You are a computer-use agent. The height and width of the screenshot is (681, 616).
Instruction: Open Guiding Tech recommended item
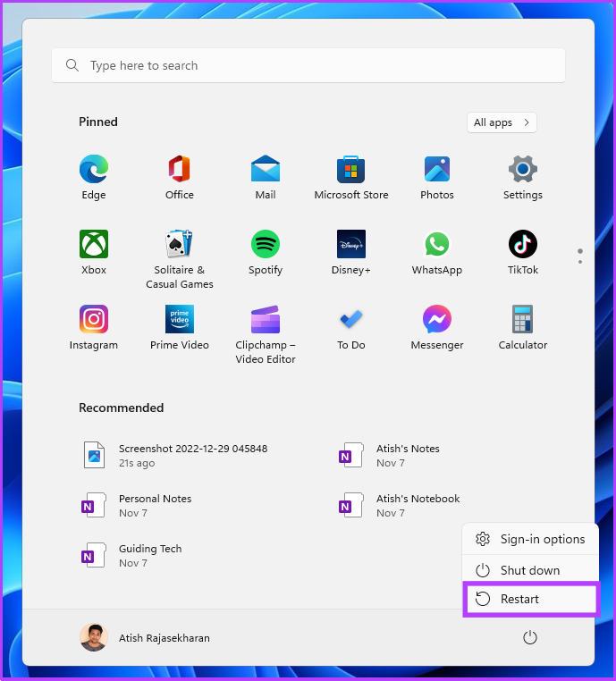[131, 556]
